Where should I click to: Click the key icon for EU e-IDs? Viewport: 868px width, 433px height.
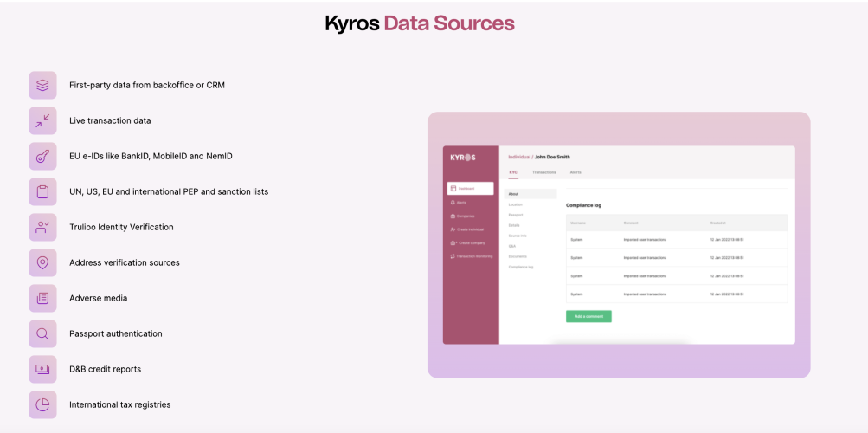tap(42, 156)
